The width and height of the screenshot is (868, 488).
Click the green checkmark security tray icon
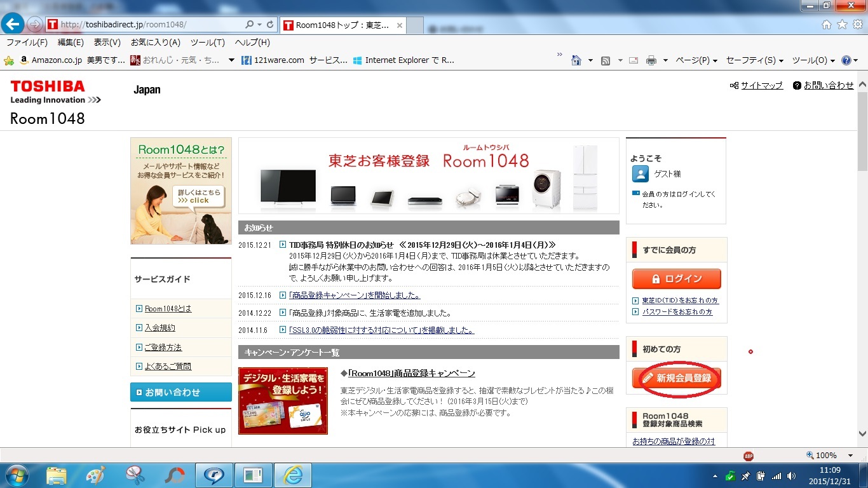731,476
